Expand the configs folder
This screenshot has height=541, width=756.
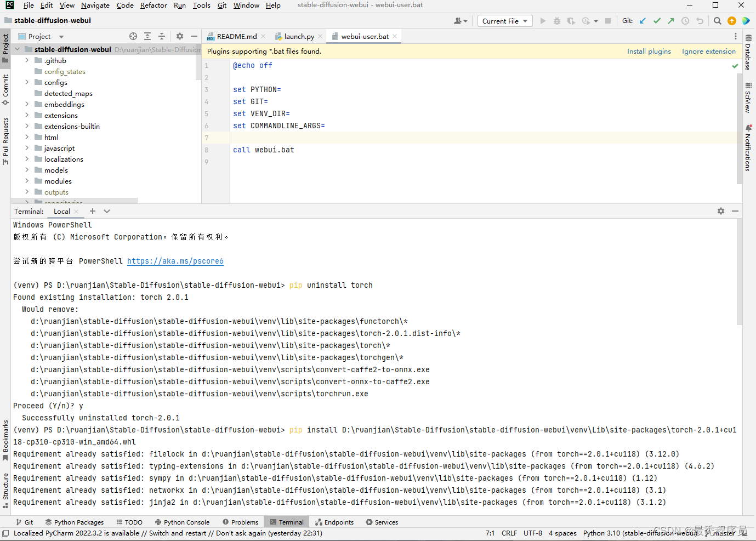pos(27,82)
